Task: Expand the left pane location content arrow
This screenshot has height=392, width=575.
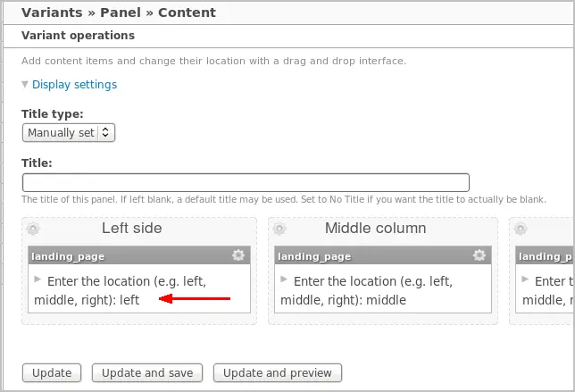Action: click(37, 279)
